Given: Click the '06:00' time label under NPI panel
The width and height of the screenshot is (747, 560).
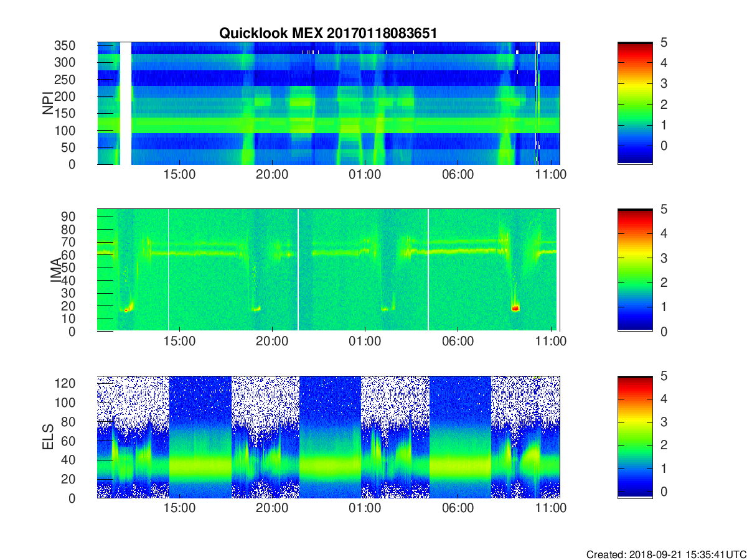Looking at the screenshot, I should (x=458, y=175).
